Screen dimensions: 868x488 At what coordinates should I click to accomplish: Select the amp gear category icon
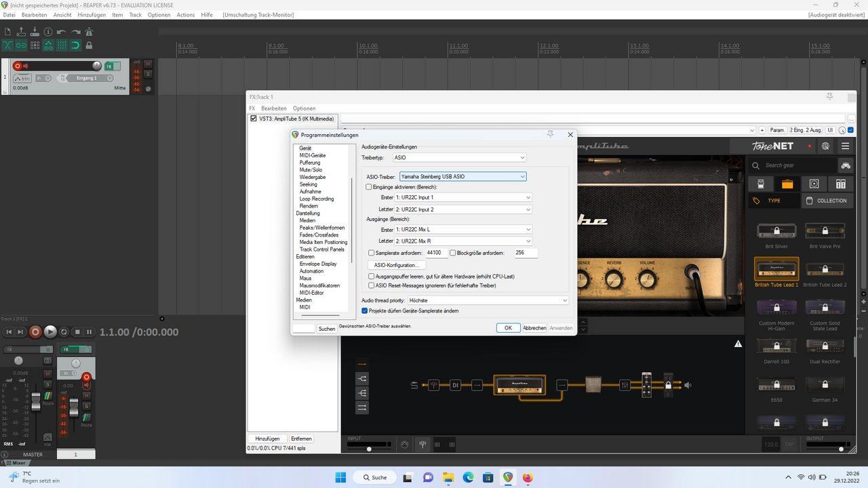point(787,184)
